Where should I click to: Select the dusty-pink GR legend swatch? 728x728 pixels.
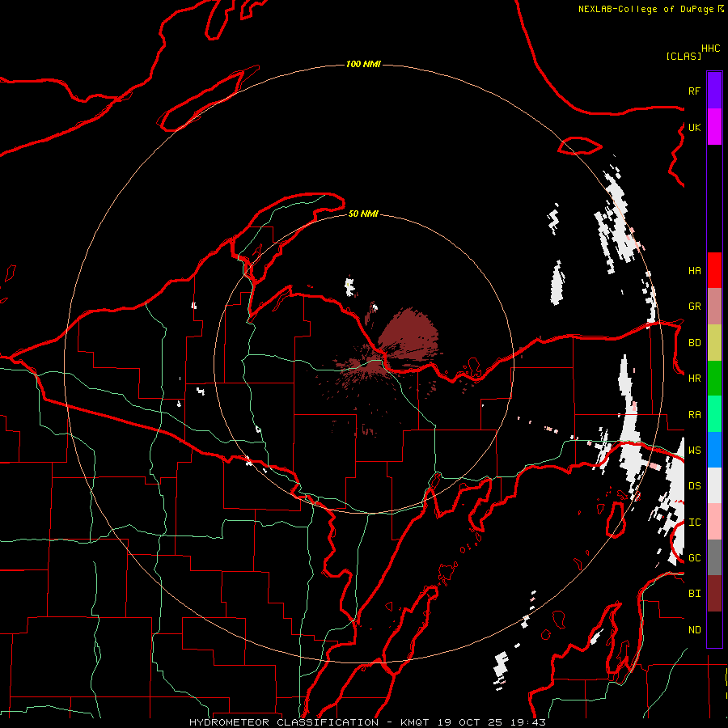click(x=714, y=307)
